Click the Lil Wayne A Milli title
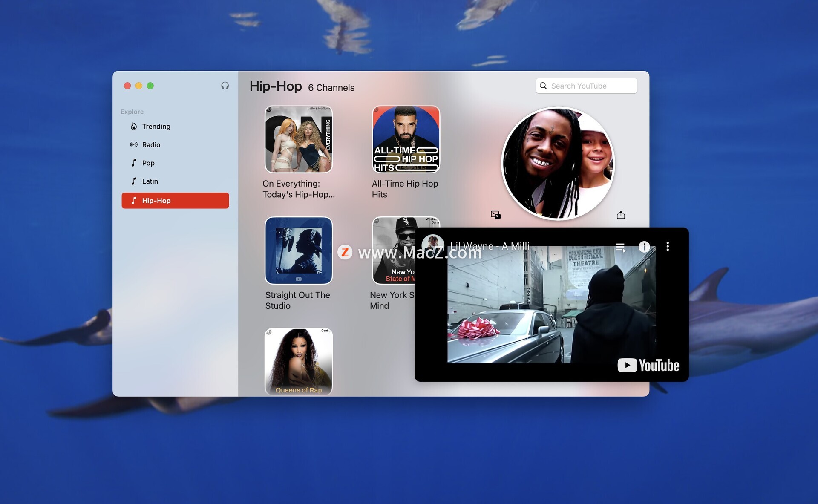 point(490,246)
